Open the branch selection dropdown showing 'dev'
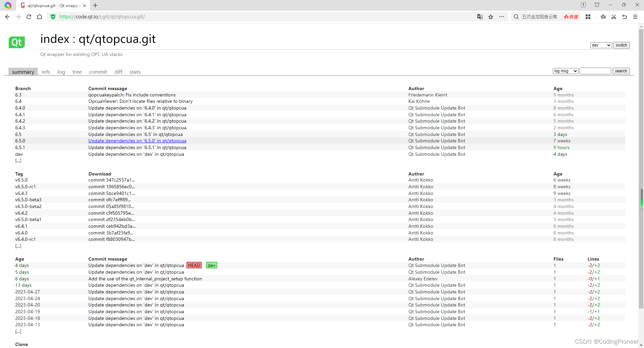This screenshot has width=644, height=348. click(601, 45)
